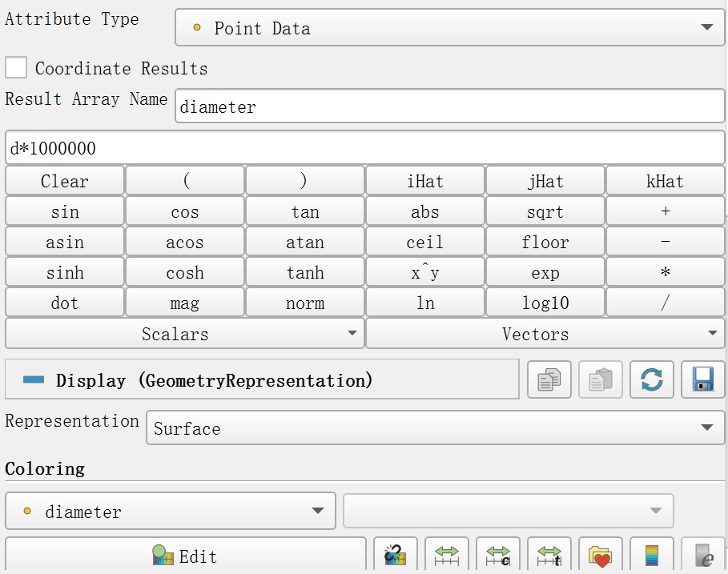Click the reload/restore defaults icon
The height and width of the screenshot is (574, 728).
[651, 379]
